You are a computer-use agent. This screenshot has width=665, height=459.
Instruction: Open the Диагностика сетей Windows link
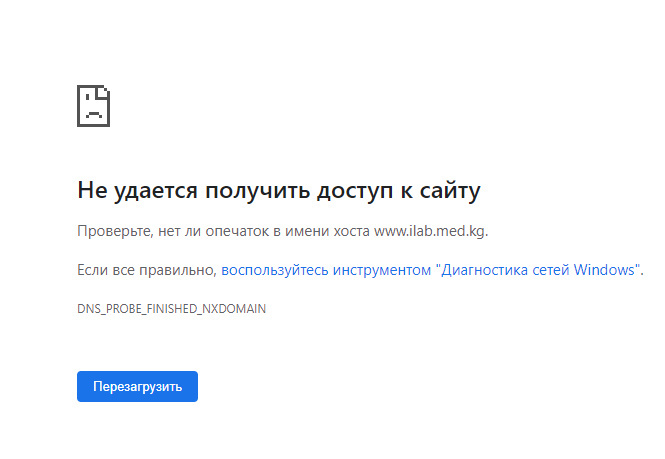[x=430, y=270]
